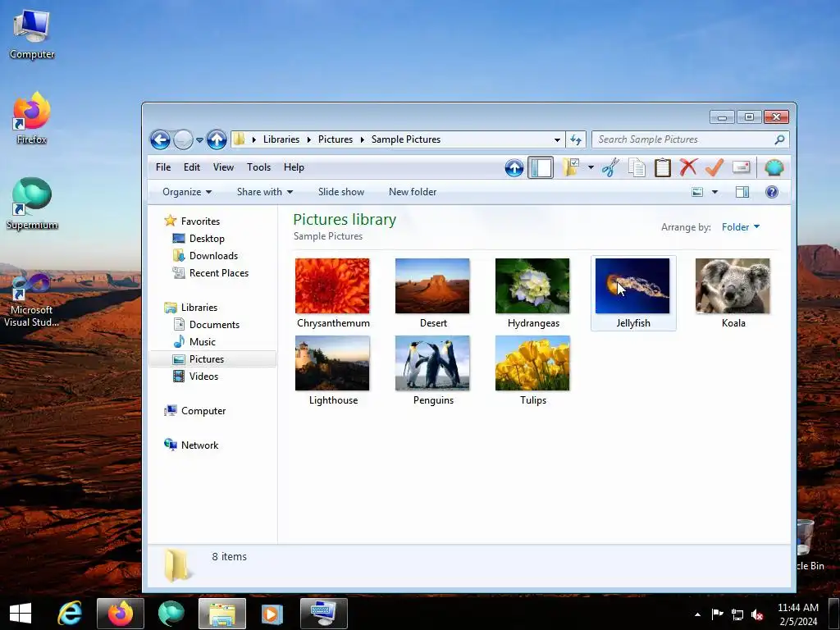Open the View menu

223,167
